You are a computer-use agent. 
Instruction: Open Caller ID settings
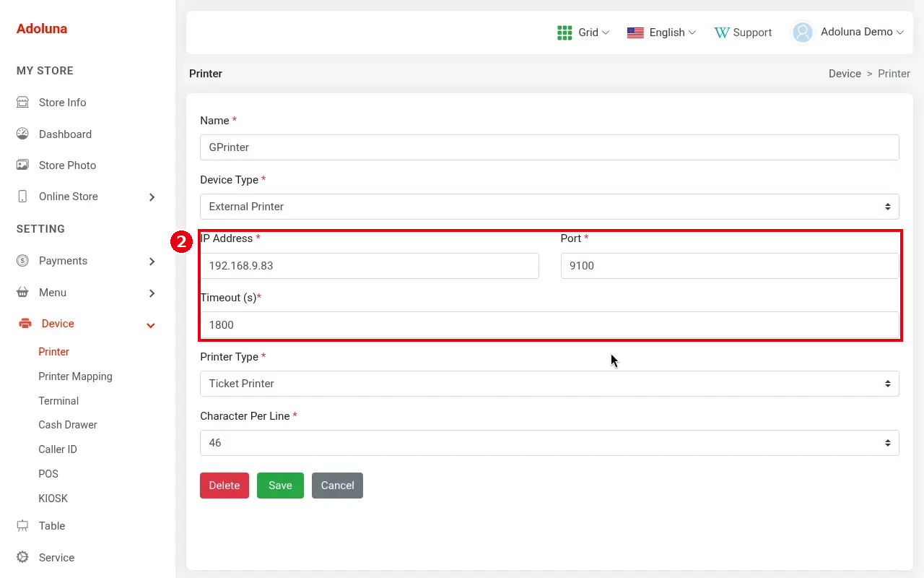58,449
